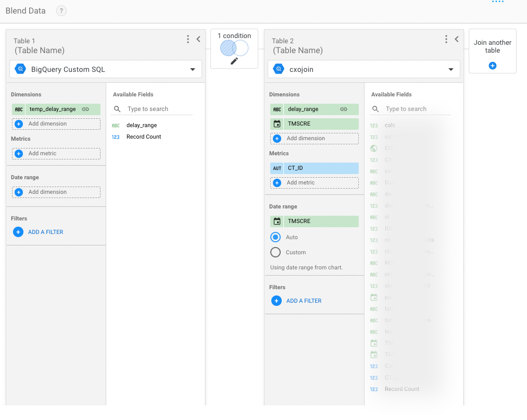Click AUT aggregation icon on CT_ID metric
This screenshot has height=420, width=527.
(277, 168)
